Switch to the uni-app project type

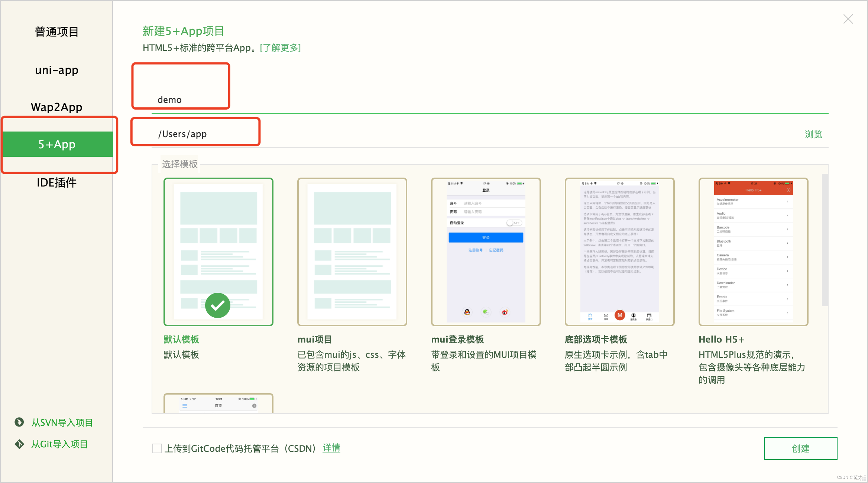56,70
